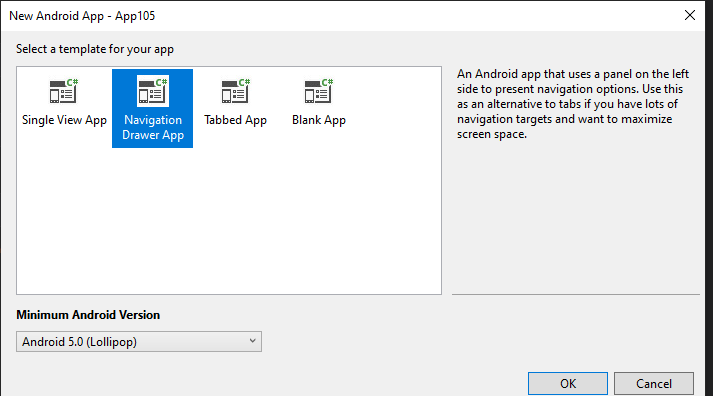Cancel the New Android App dialog
Image resolution: width=713 pixels, height=396 pixels.
[x=653, y=384]
